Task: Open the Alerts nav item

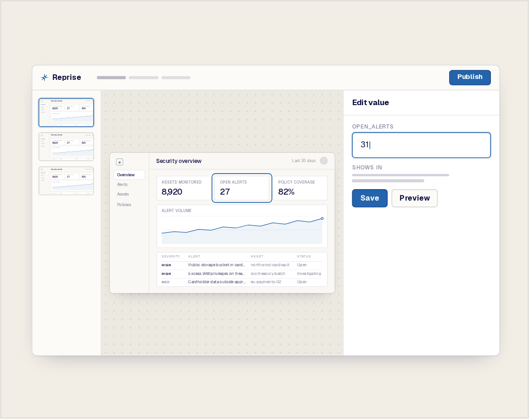Action: click(122, 185)
